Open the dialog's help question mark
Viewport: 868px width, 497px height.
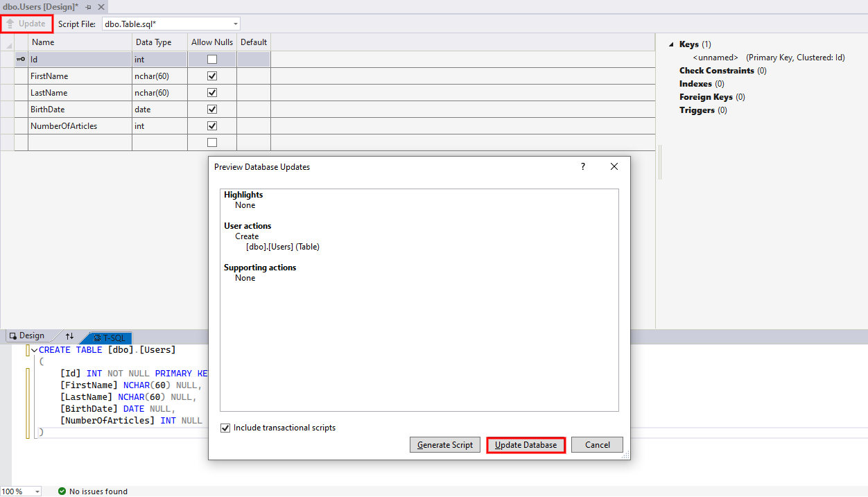coord(583,167)
